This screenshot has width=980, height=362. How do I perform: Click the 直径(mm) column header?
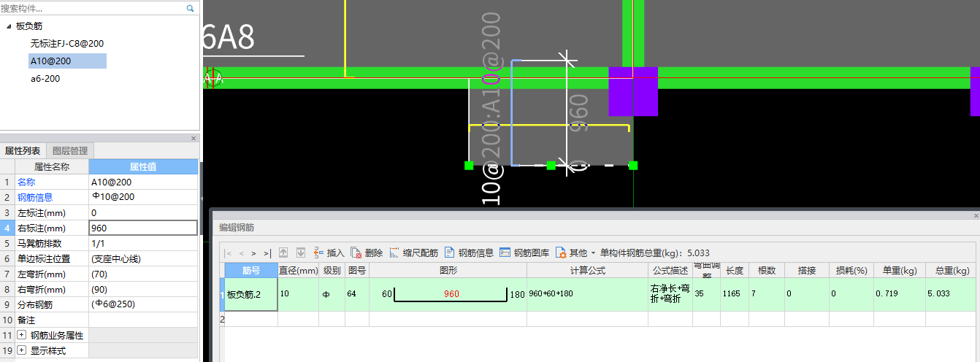click(x=298, y=270)
